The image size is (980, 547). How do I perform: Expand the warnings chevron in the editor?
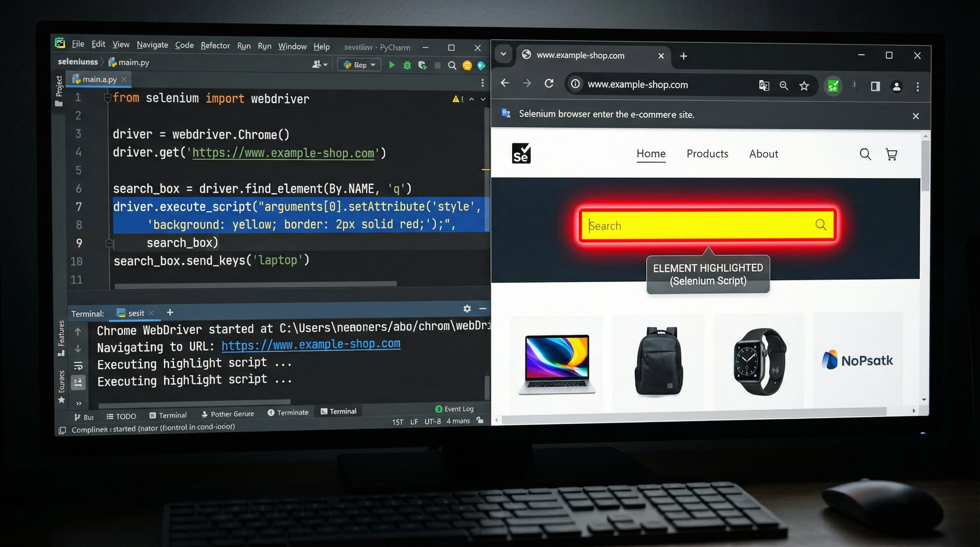471,99
